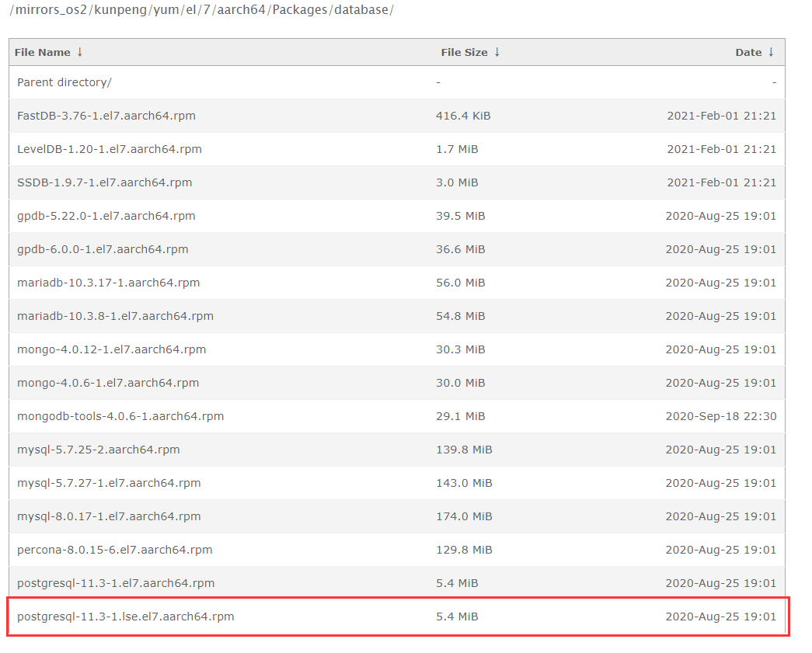Sort by File Size column header
Screen dimensions: 812x653
(x=464, y=52)
